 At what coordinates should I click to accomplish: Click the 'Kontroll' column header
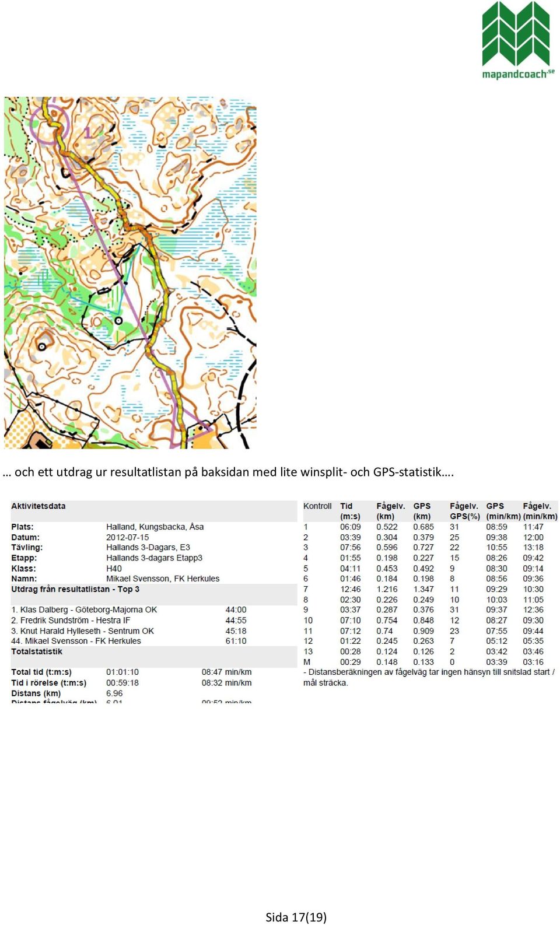click(x=317, y=506)
